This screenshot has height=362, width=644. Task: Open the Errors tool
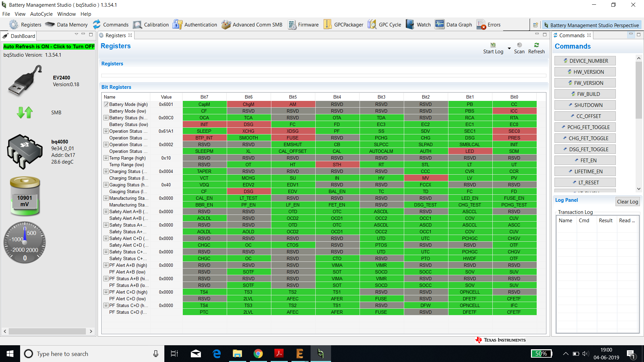click(x=489, y=24)
